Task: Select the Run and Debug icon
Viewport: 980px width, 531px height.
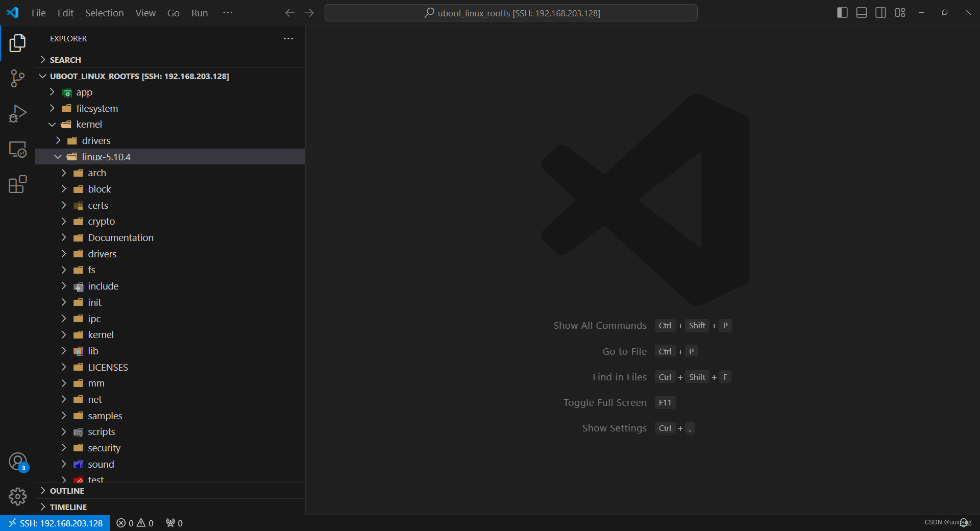Action: [18, 113]
